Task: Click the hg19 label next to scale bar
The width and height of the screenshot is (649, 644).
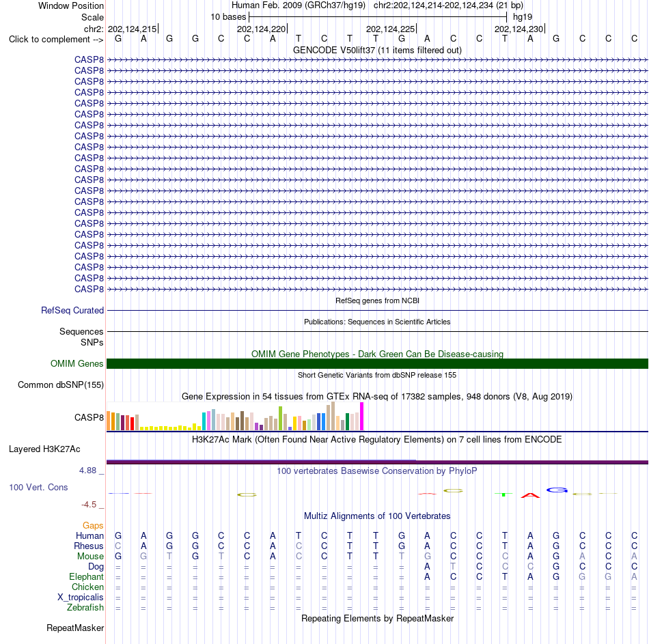Action: click(x=523, y=17)
